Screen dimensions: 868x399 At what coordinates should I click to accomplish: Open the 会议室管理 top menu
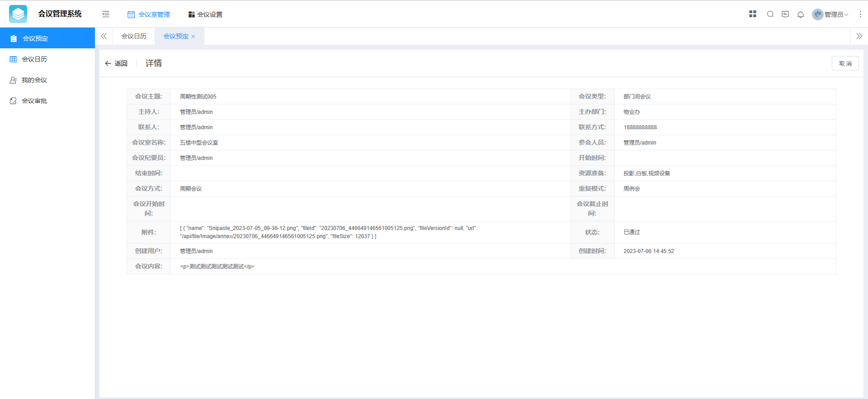(x=149, y=14)
